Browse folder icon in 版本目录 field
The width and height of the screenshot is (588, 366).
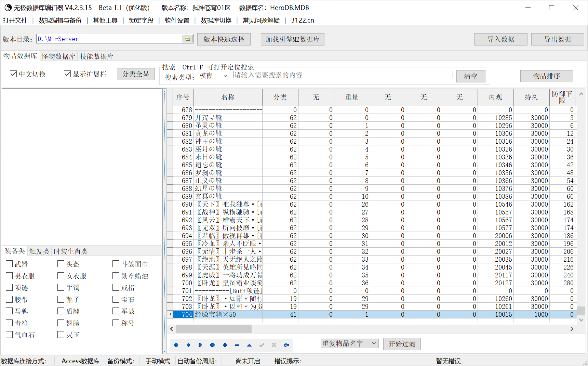tap(188, 39)
